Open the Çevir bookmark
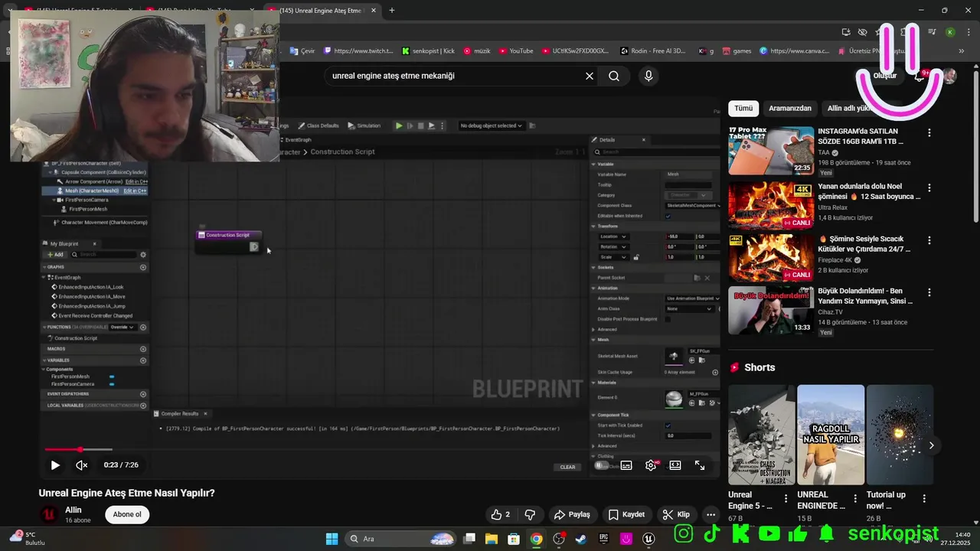This screenshot has width=980, height=551. [x=302, y=51]
